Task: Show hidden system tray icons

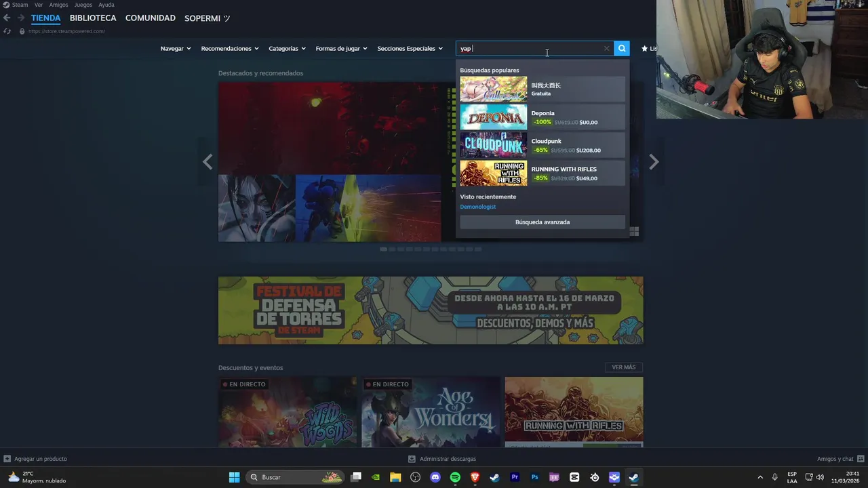Action: [x=759, y=477]
